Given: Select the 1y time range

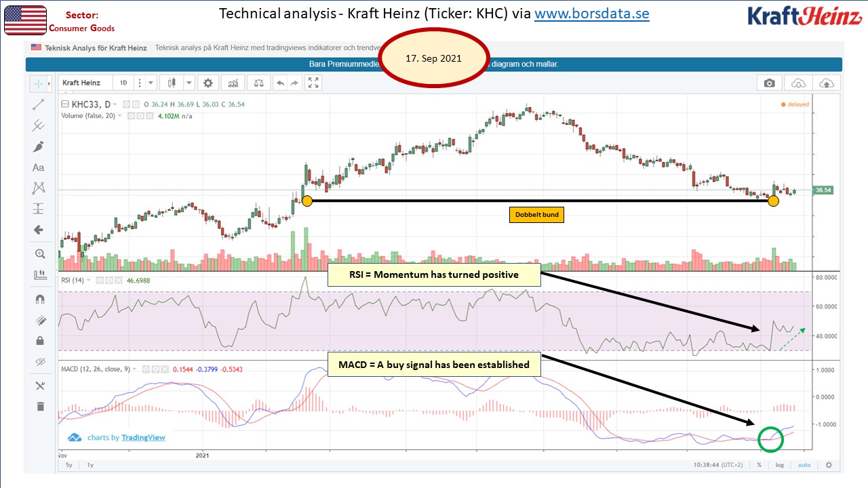Looking at the screenshot, I should [x=90, y=466].
